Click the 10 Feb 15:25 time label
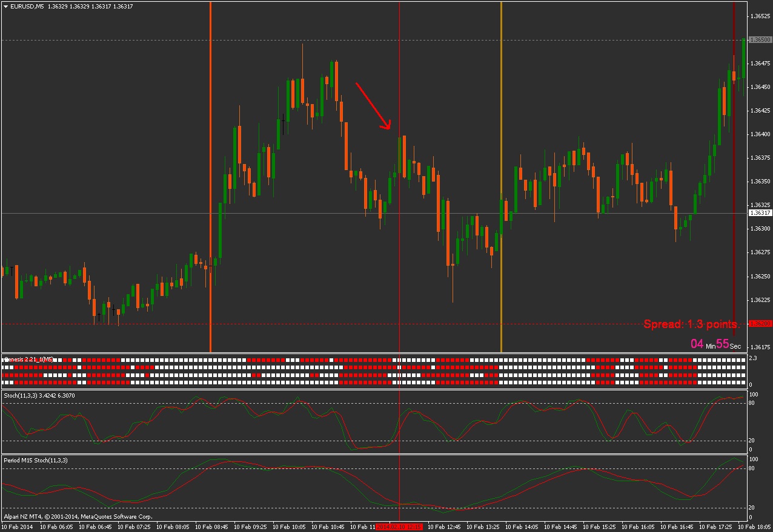 pyautogui.click(x=599, y=527)
